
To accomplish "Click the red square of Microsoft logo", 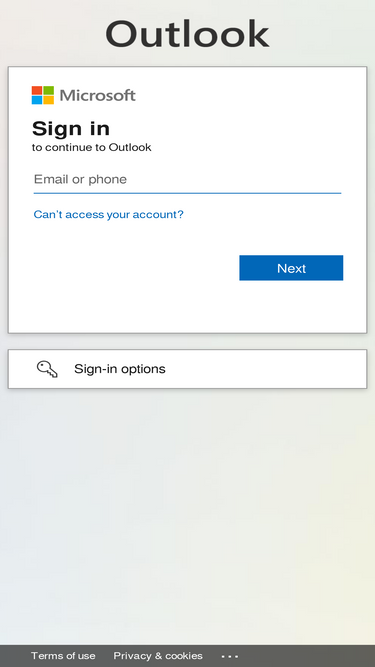I will 37,90.
